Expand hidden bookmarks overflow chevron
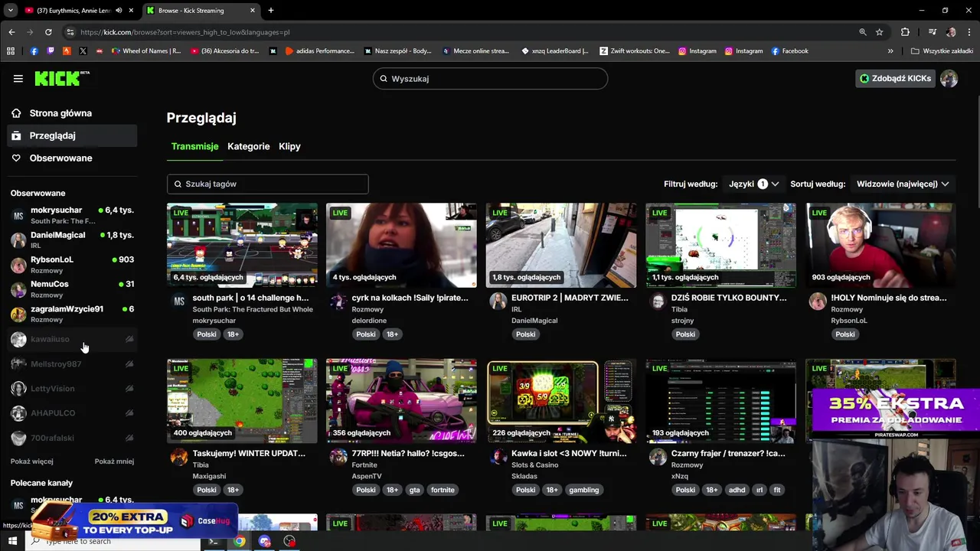This screenshot has height=551, width=980. point(890,51)
